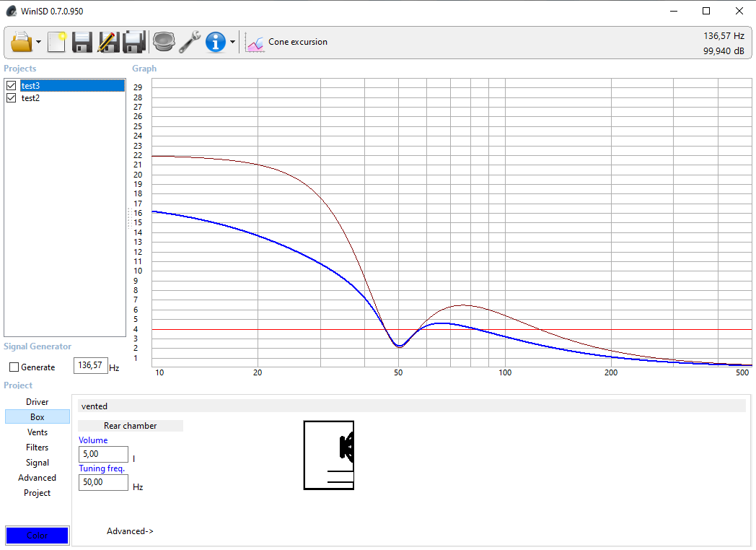Click the Advanced-> link
Screen dimensions: 756x550
point(130,531)
